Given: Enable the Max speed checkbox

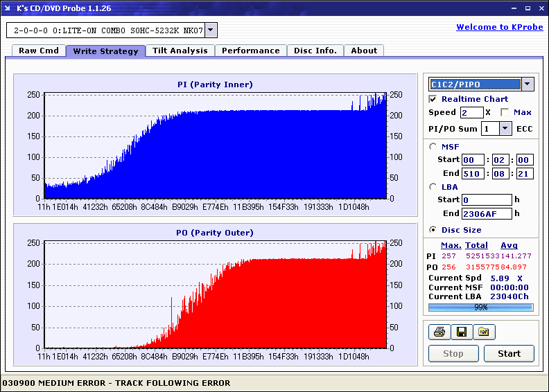Looking at the screenshot, I should (x=505, y=112).
